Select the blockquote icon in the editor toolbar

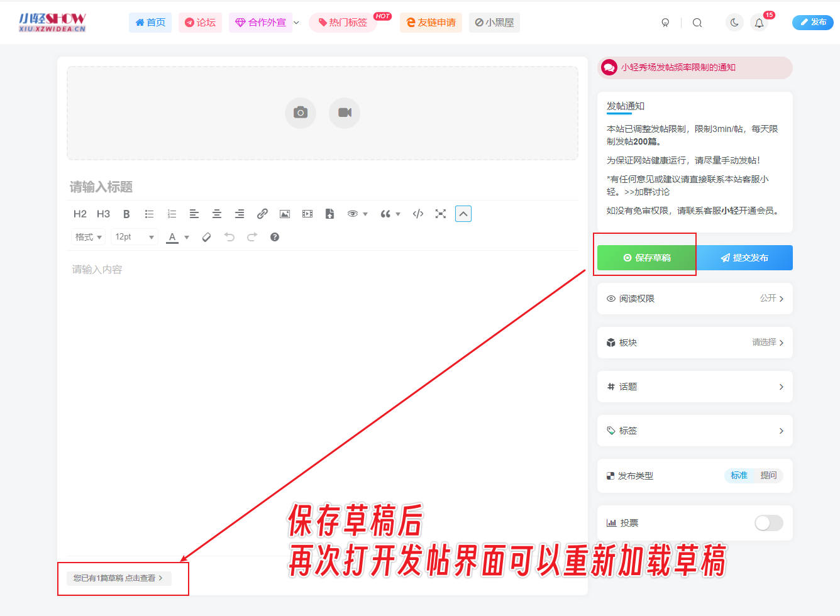(386, 214)
